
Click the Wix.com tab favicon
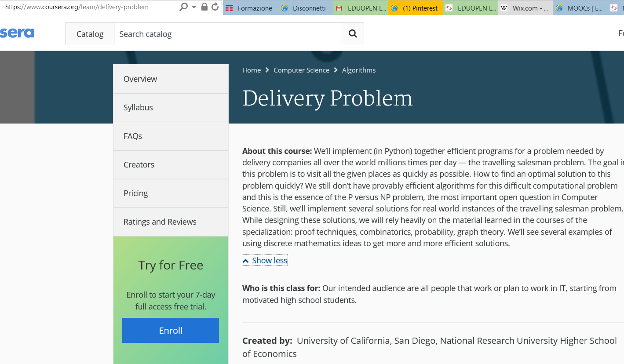pyautogui.click(x=504, y=8)
